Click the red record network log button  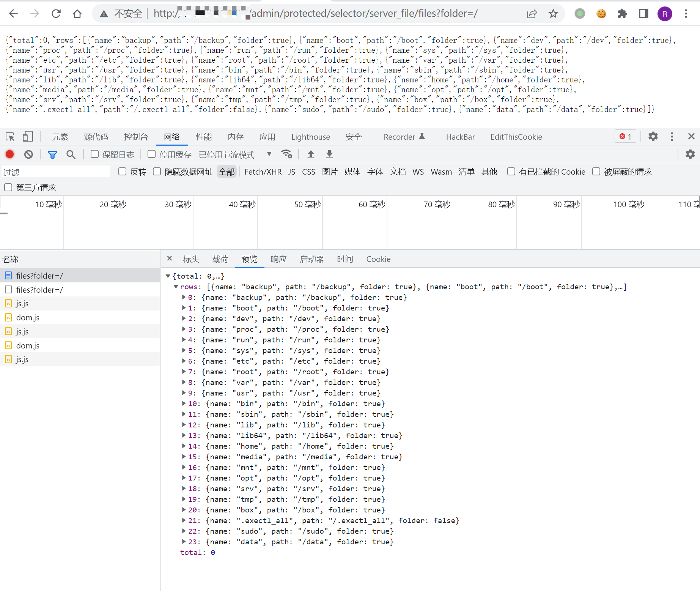click(10, 154)
